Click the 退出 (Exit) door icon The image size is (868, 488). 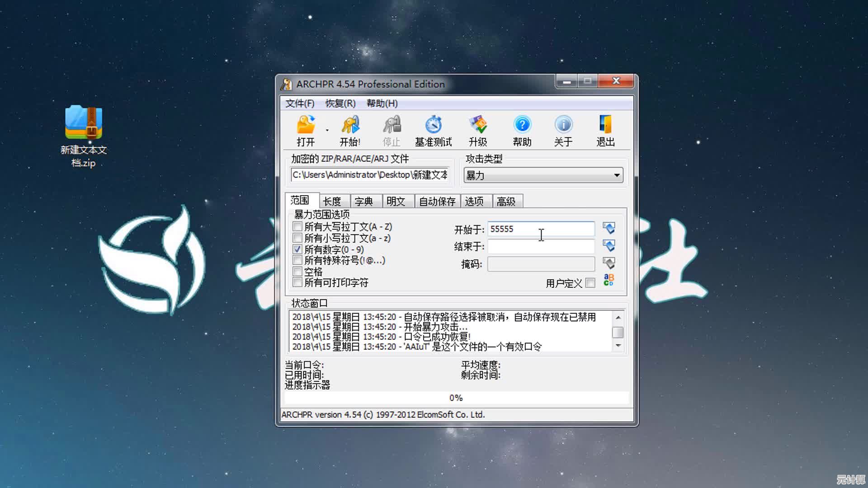pos(605,125)
